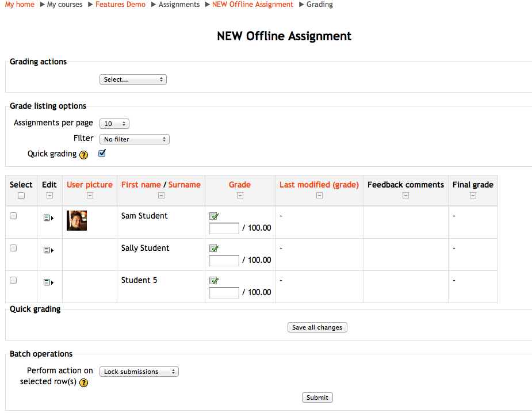The width and height of the screenshot is (532, 413).
Task: Collapse the Final grade column
Action: tap(473, 195)
